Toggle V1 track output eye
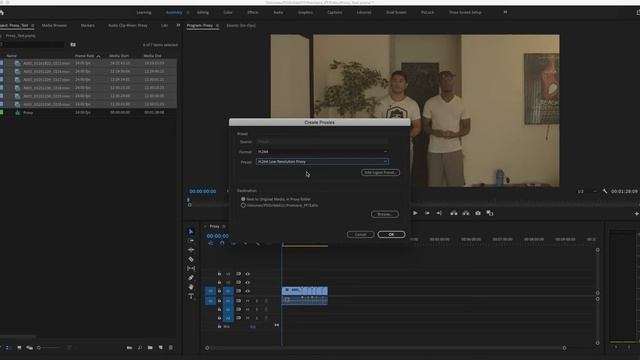 tap(247, 291)
